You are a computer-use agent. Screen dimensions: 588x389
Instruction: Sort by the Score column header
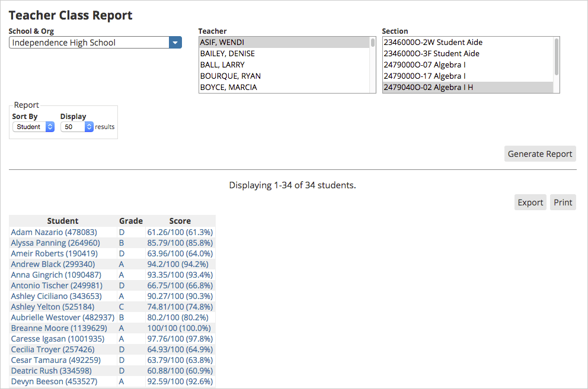point(180,221)
